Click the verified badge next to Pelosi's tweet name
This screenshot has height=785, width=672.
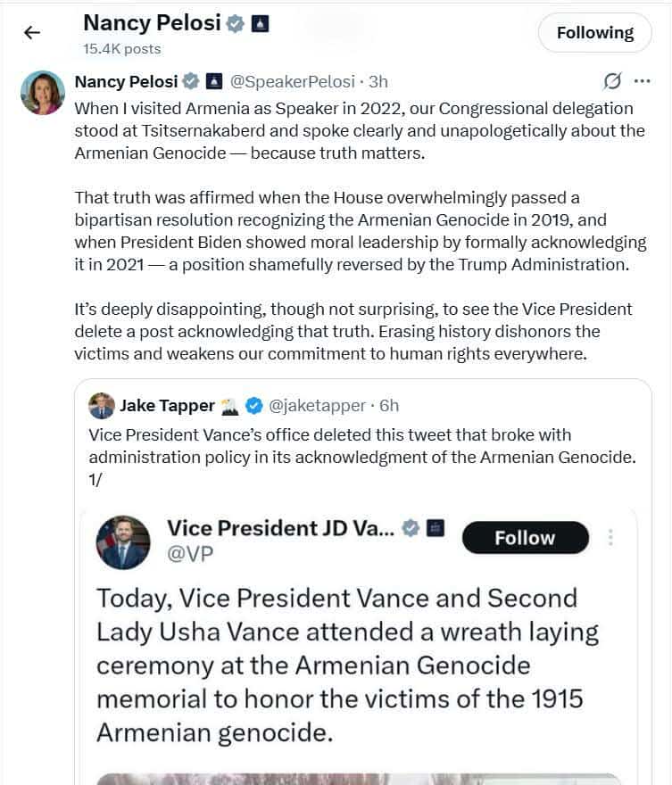[190, 82]
